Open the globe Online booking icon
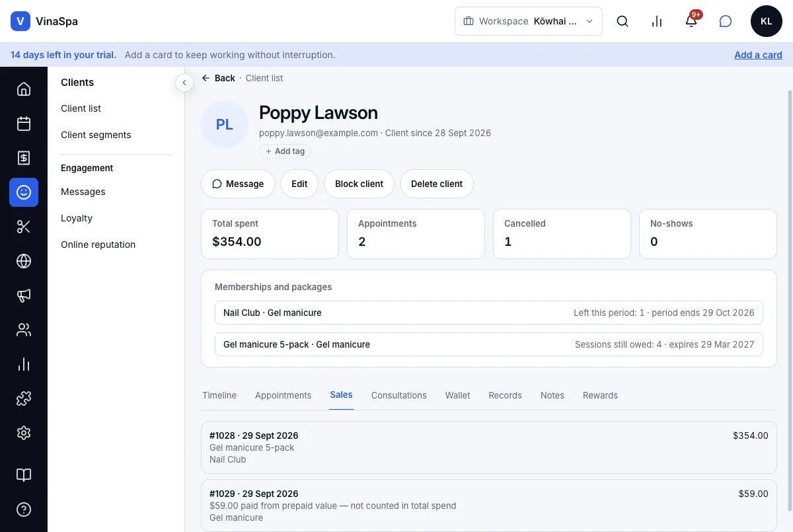Viewport: 793px width, 532px height. coord(24,261)
